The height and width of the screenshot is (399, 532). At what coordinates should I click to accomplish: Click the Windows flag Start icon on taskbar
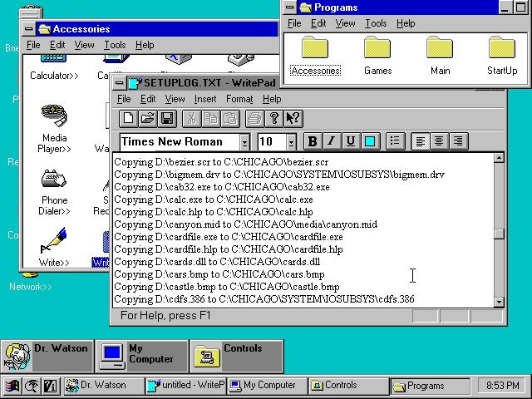12,386
